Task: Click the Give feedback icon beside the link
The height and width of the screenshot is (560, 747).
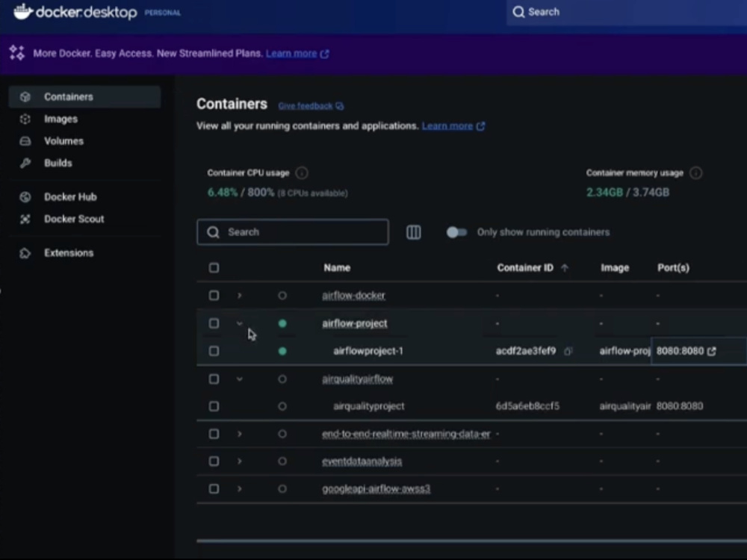Action: click(x=339, y=106)
